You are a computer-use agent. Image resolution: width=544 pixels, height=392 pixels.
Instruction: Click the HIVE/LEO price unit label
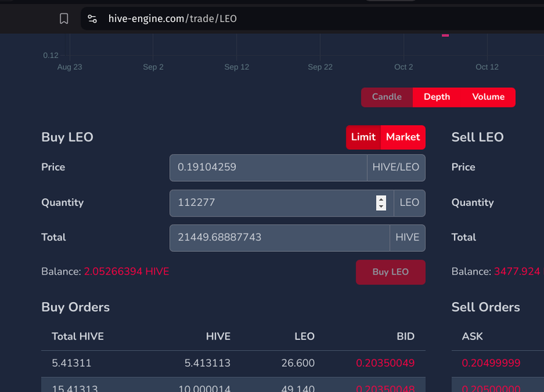pyautogui.click(x=396, y=168)
